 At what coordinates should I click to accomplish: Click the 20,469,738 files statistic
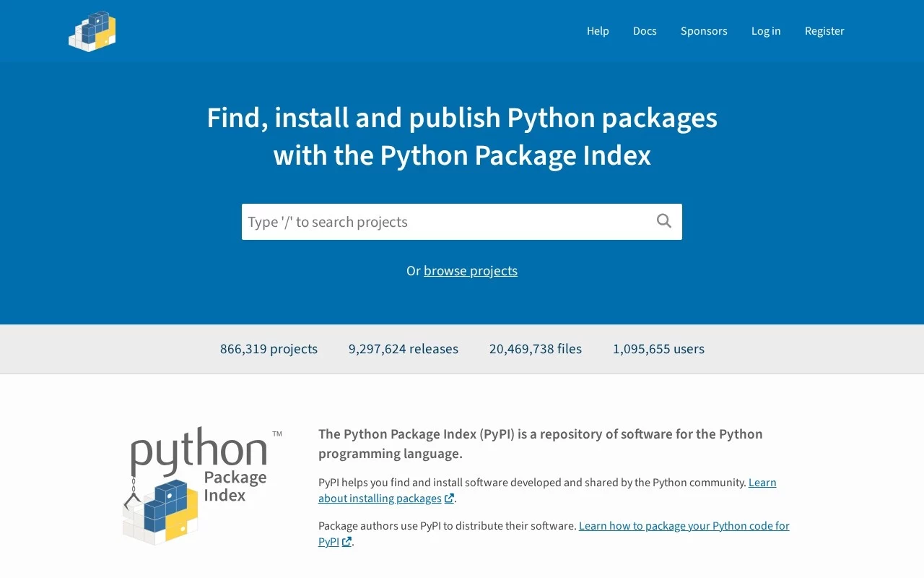(536, 349)
